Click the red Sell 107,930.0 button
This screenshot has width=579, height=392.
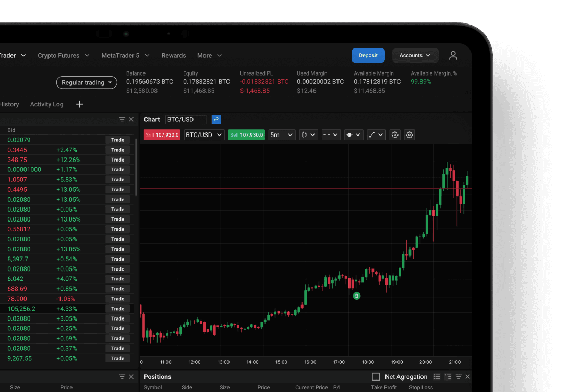[x=162, y=135]
